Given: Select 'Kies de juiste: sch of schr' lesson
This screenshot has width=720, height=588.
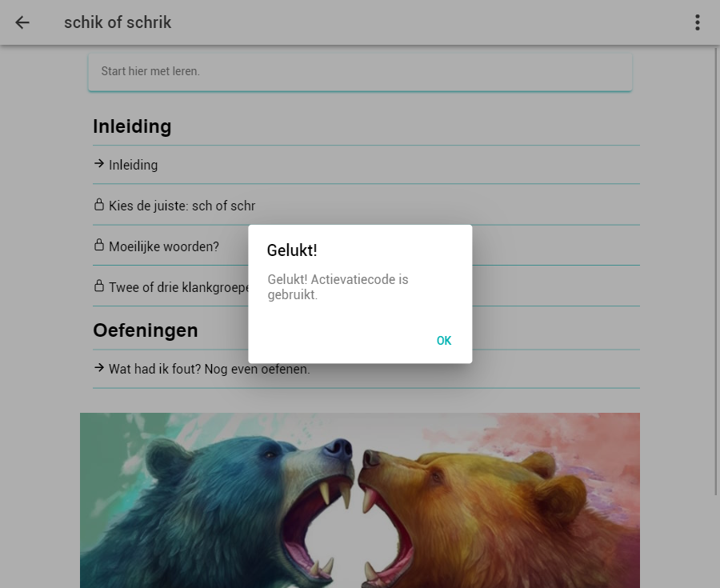Looking at the screenshot, I should tap(182, 206).
